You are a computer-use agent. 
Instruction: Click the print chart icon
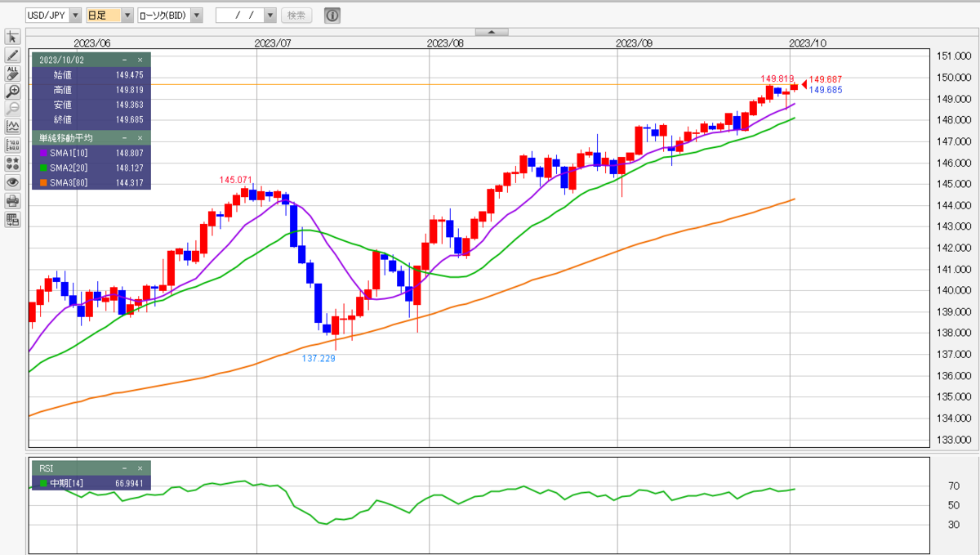coord(12,201)
